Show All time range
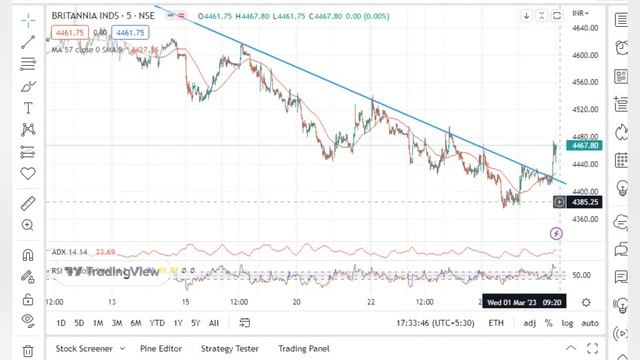The image size is (640, 360). [214, 323]
